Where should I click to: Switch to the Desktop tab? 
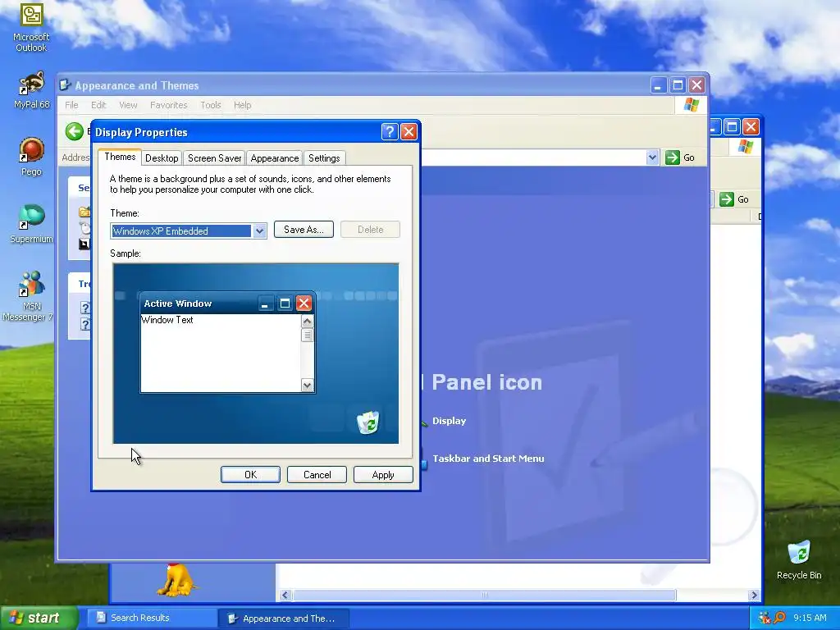[x=162, y=158]
